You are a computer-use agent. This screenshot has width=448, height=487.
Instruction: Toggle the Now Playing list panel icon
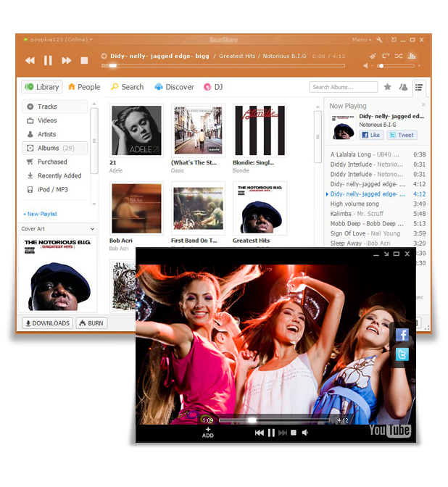click(x=419, y=87)
